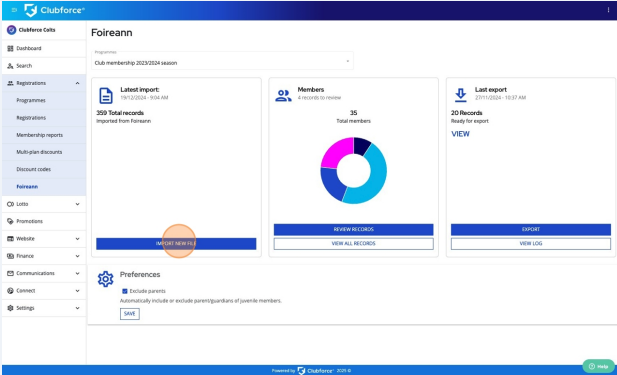Open the Help chat button
This screenshot has width=617, height=375.
tap(599, 366)
